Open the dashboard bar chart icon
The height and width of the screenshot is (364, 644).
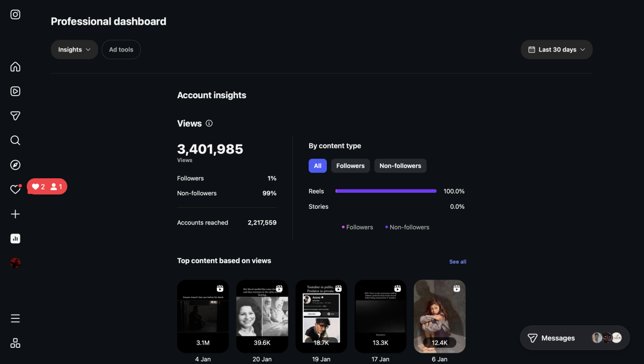point(16,238)
